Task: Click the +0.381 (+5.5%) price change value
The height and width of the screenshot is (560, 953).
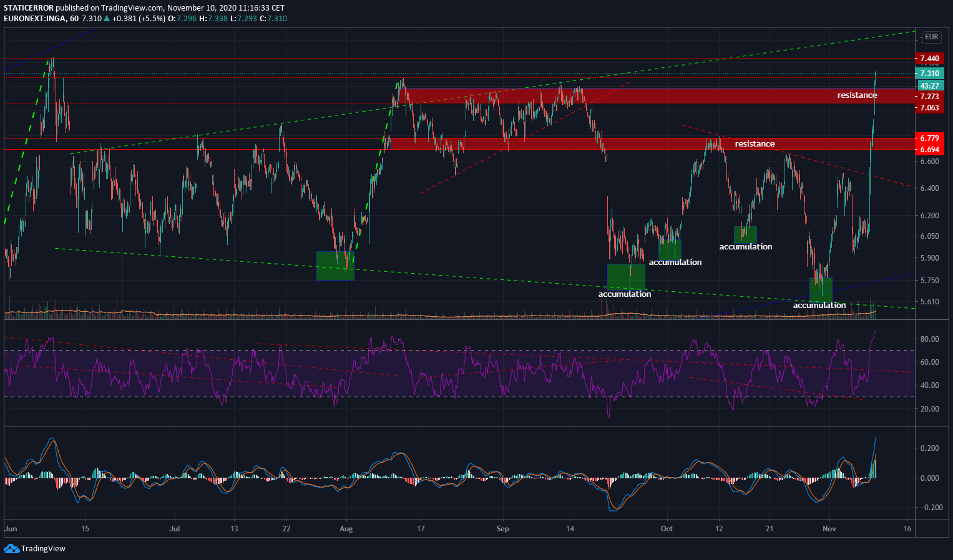Action: pyautogui.click(x=139, y=19)
